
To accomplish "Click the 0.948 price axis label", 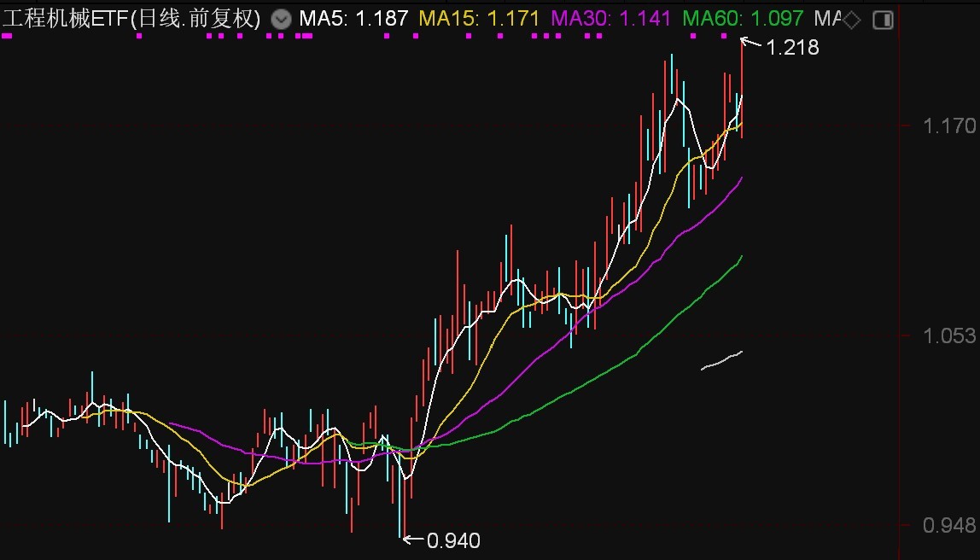I will pyautogui.click(x=948, y=525).
